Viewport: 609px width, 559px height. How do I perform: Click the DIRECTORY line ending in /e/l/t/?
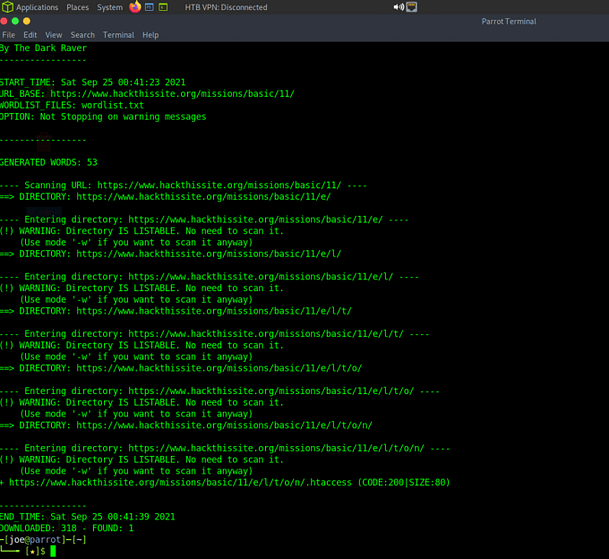point(176,311)
